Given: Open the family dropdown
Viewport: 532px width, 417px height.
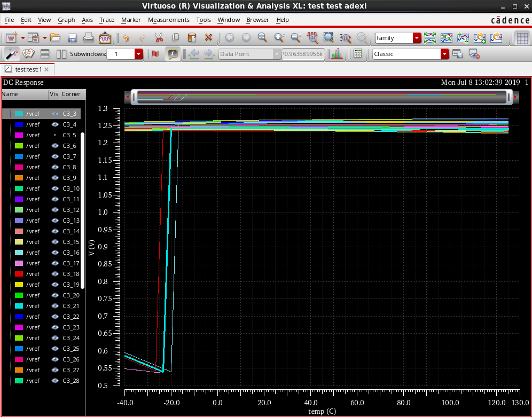Looking at the screenshot, I should pos(417,38).
